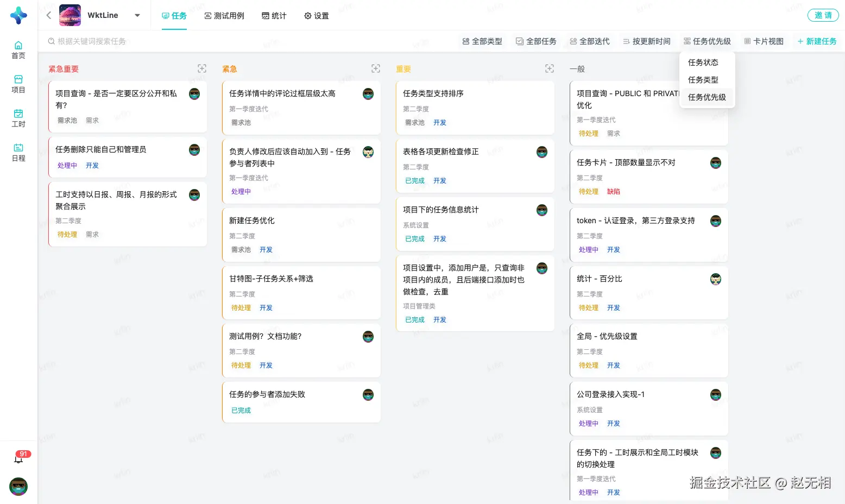The height and width of the screenshot is (504, 845).
Task: Click the 紧急重要 column title
Action: click(64, 69)
